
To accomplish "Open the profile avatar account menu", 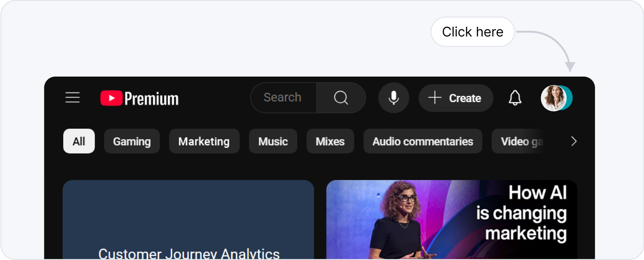I will pos(556,98).
